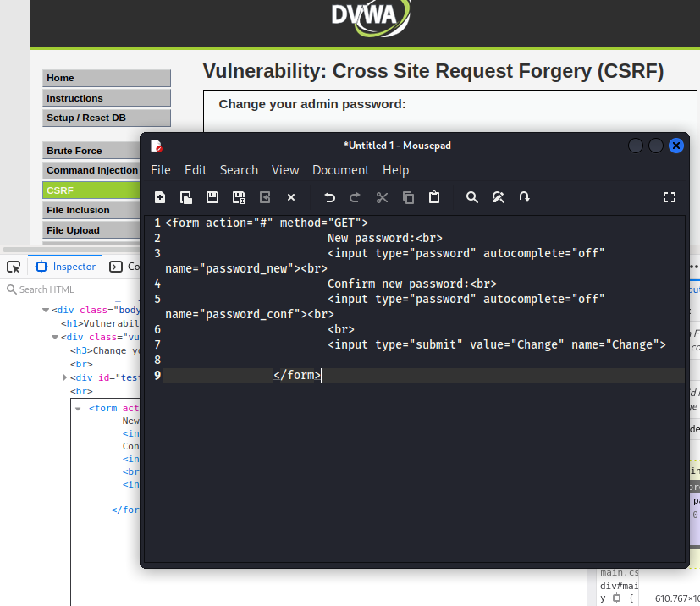Undo the last edit in Mousepad
700x606 pixels.
pos(329,197)
